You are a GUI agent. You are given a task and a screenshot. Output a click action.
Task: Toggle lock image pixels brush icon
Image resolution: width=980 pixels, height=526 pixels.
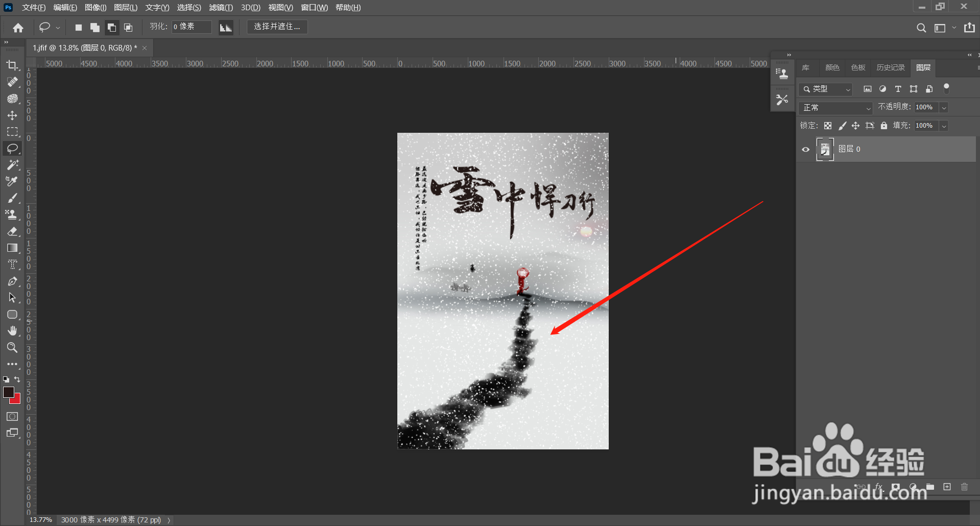coord(842,126)
